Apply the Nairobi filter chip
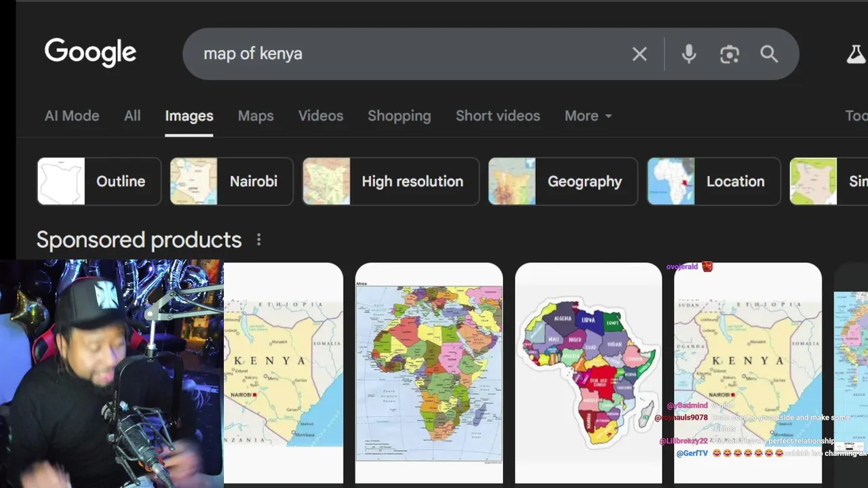The image size is (868, 488). pyautogui.click(x=231, y=182)
